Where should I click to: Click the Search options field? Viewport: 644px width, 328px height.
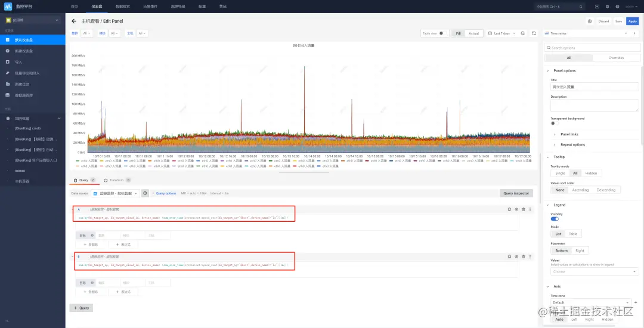[x=592, y=48]
